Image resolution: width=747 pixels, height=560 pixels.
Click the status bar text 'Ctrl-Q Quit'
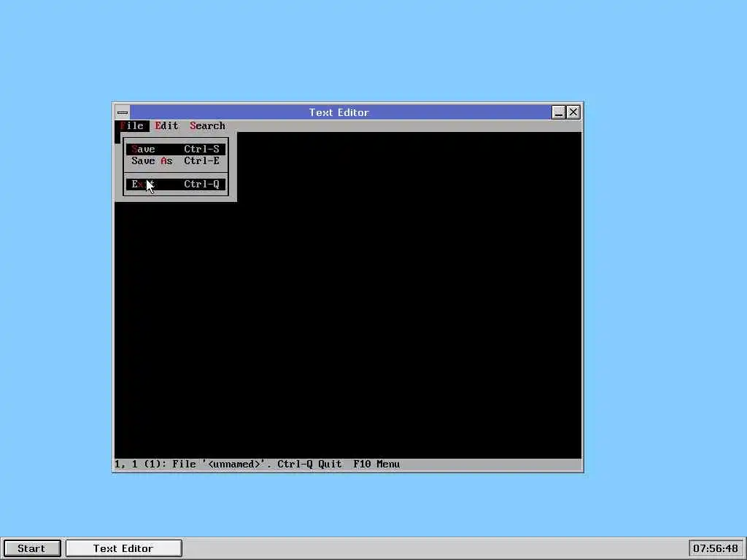(x=309, y=464)
